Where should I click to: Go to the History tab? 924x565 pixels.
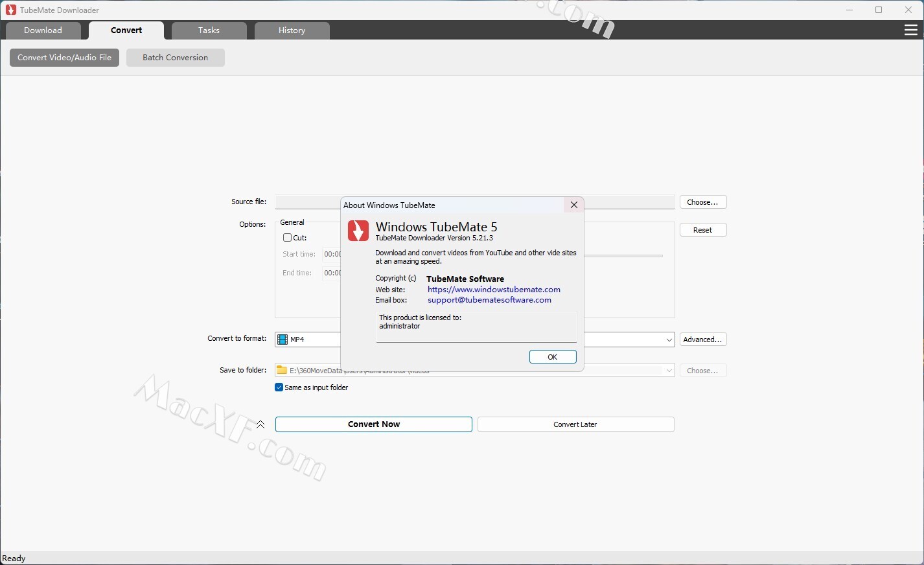tap(292, 30)
